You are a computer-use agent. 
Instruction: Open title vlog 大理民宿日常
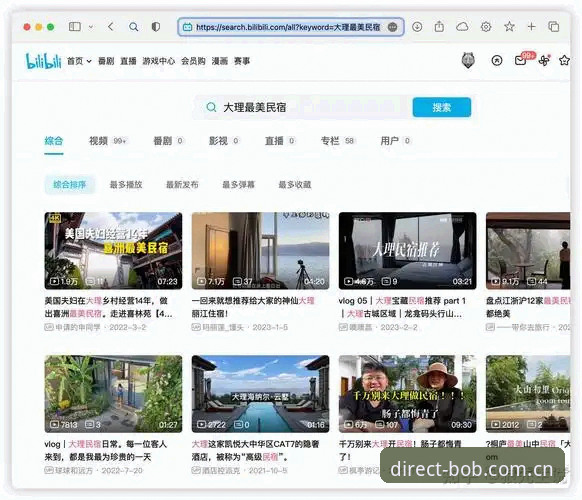click(x=106, y=451)
